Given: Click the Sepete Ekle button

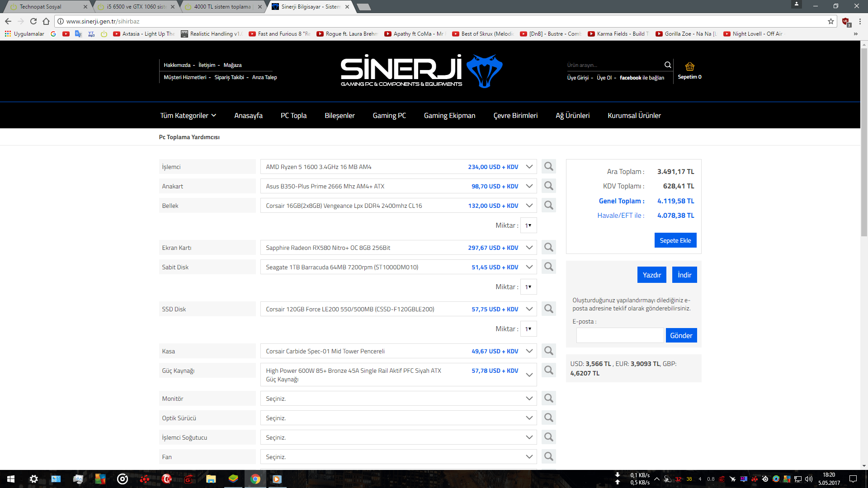Looking at the screenshot, I should (x=675, y=240).
